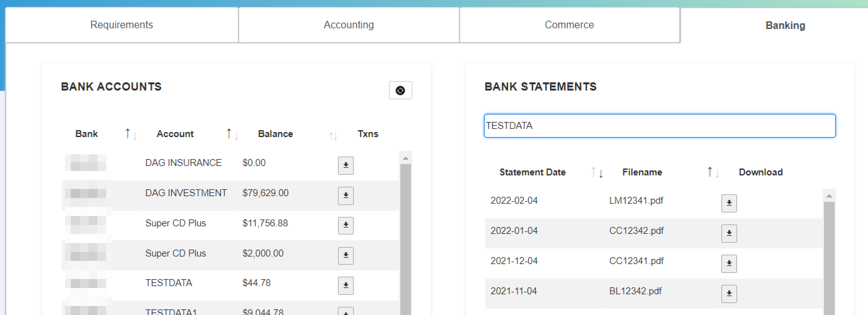This screenshot has width=868, height=315.
Task: Click the blurred bank logo for DAG INVESTMENT
Action: 86,194
